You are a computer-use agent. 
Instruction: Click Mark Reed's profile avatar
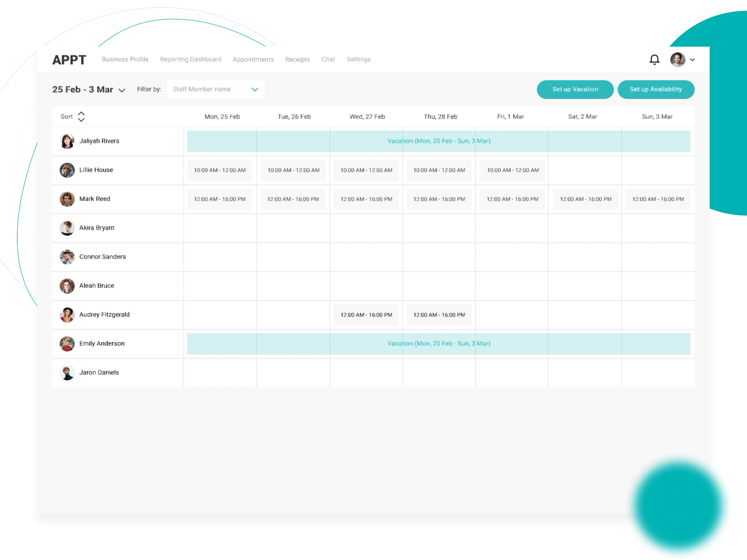click(x=67, y=199)
